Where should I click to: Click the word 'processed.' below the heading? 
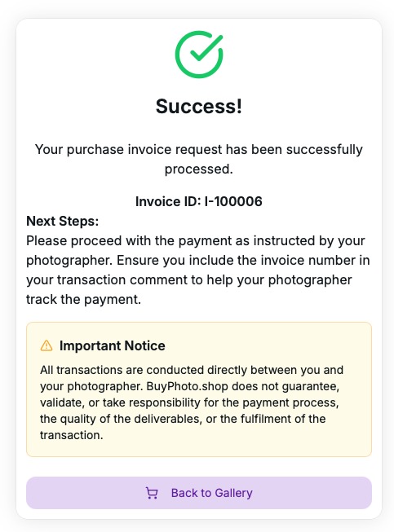click(199, 169)
